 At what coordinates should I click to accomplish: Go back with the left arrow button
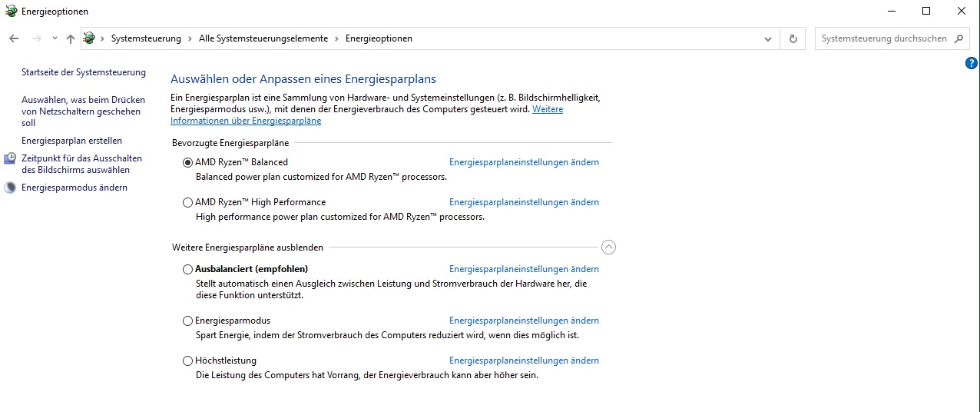14,38
